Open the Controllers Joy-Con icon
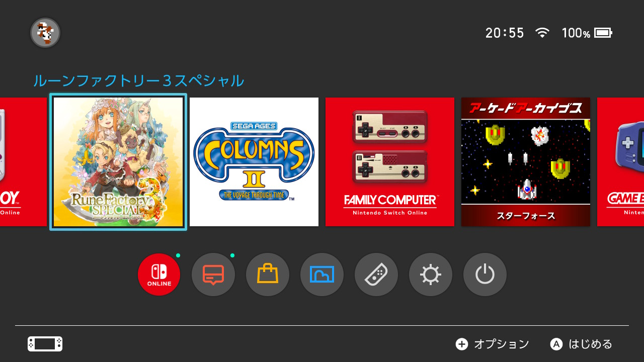Screen dimensions: 644x362 click(376, 275)
